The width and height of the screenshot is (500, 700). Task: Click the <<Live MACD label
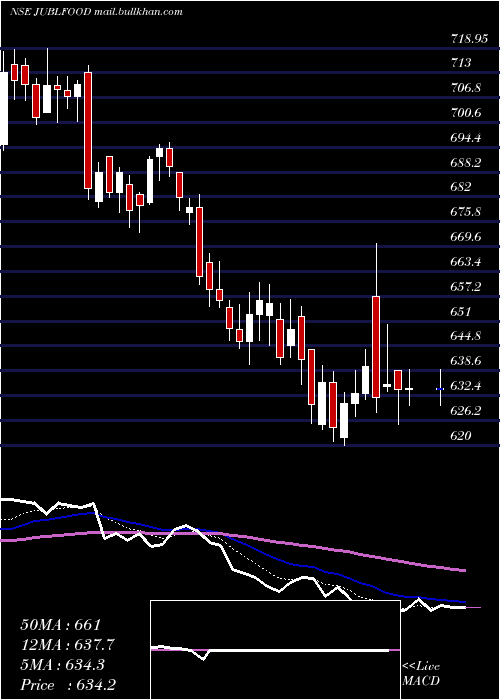[x=421, y=674]
